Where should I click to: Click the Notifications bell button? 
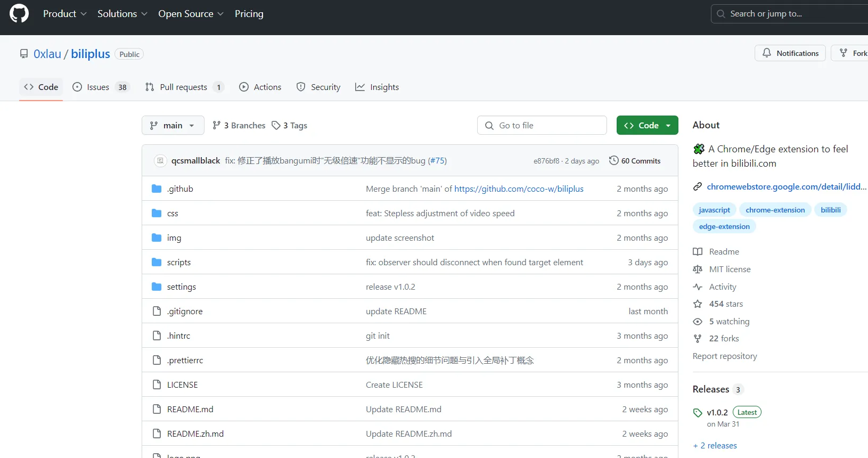[x=790, y=53]
